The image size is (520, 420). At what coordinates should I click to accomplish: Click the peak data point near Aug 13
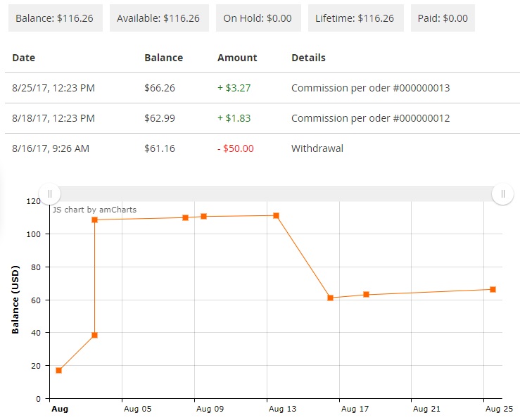276,215
